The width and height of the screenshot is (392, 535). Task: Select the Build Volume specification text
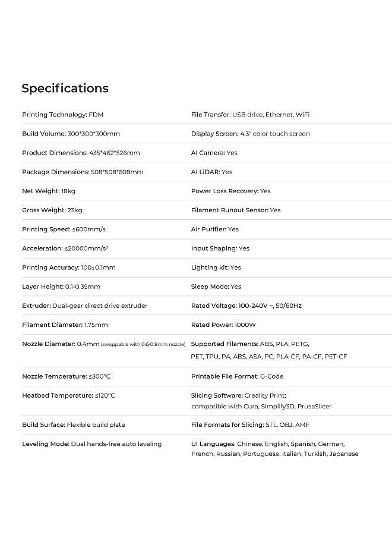pyautogui.click(x=71, y=134)
